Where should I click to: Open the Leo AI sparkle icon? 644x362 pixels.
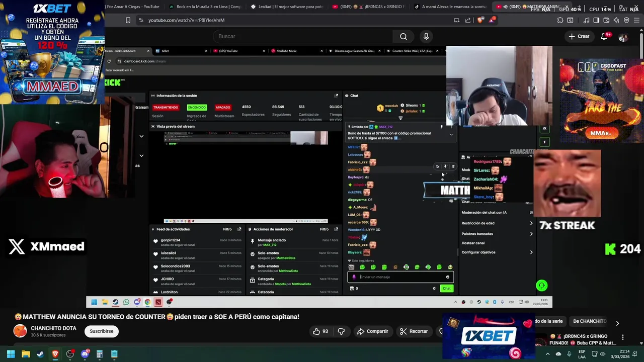(617, 20)
